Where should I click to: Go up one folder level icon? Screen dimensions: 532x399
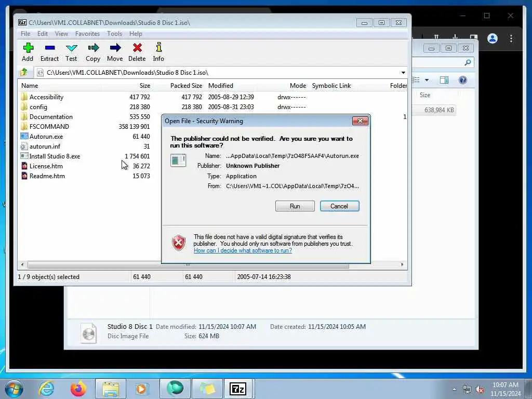coord(24,72)
